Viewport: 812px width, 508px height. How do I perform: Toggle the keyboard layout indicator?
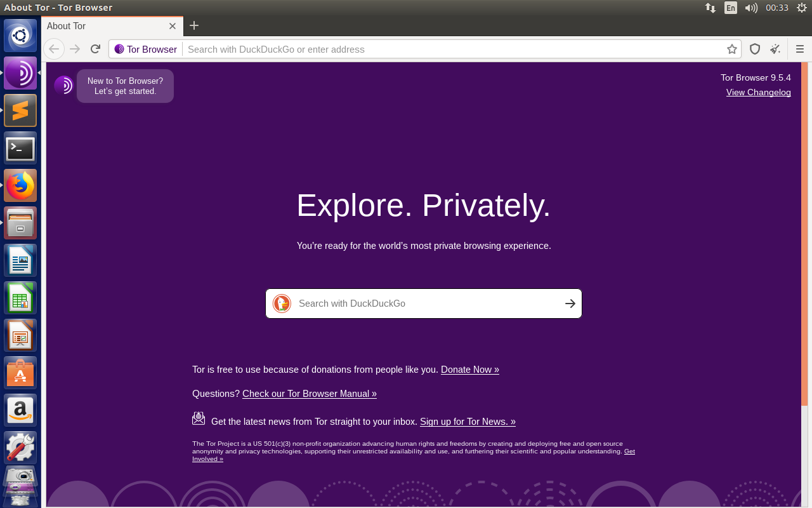(x=730, y=8)
